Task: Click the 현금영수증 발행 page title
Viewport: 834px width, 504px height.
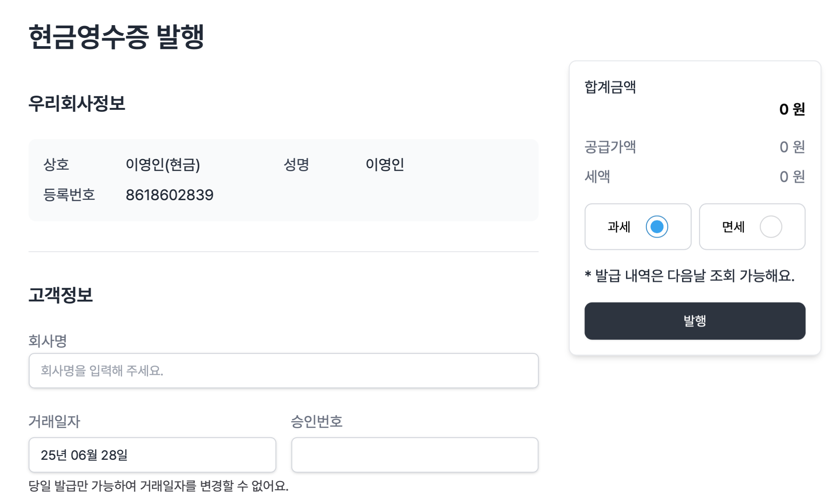Action: (x=116, y=37)
